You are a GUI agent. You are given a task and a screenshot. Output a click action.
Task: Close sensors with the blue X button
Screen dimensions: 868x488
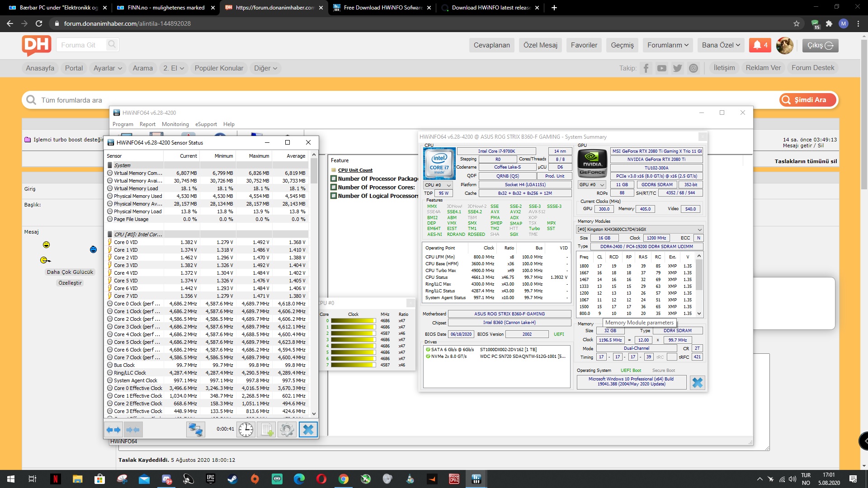(308, 430)
